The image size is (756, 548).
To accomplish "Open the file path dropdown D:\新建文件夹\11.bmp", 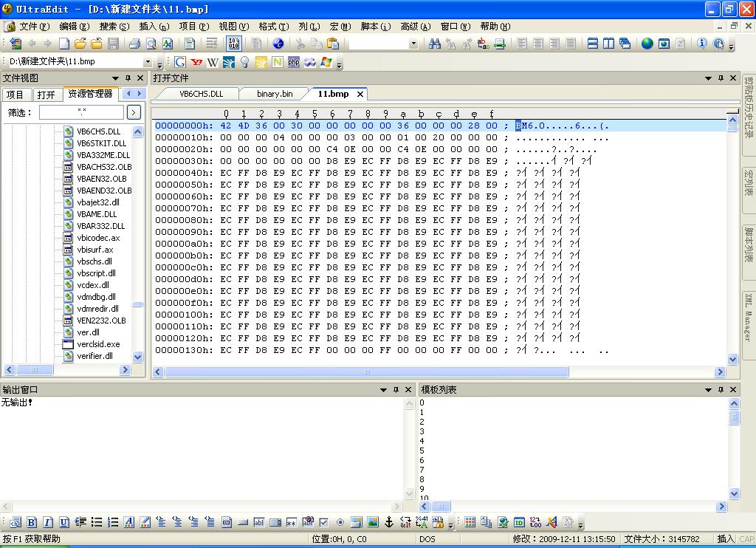I will pyautogui.click(x=148, y=62).
